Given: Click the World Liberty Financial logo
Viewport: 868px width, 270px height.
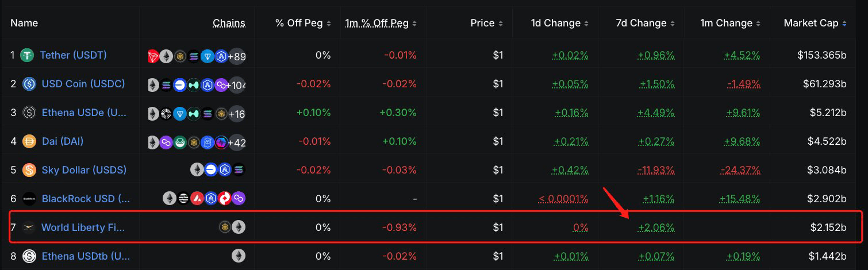Looking at the screenshot, I should [29, 227].
